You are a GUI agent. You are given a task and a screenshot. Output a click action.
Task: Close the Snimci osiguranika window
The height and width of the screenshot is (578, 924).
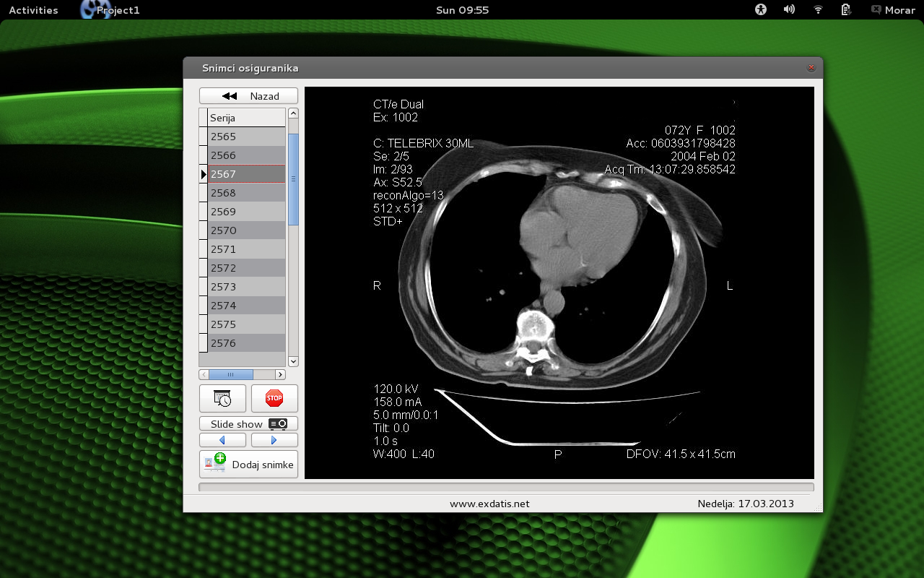click(x=811, y=68)
